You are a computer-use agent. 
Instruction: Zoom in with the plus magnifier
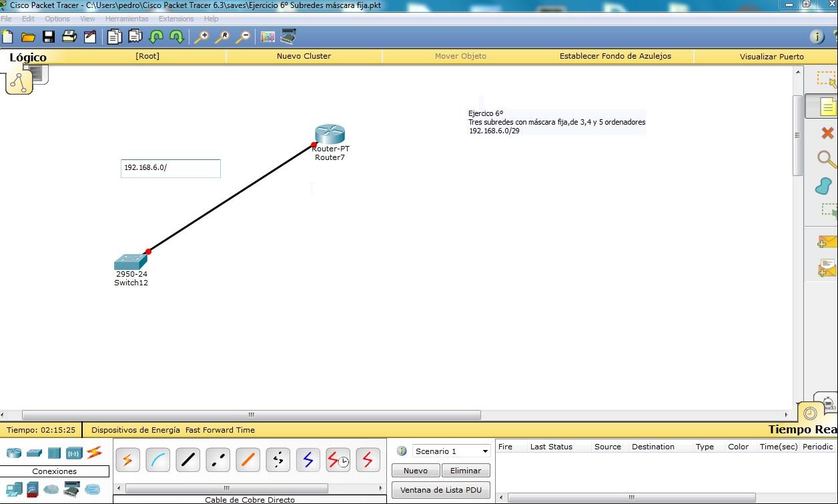point(201,37)
